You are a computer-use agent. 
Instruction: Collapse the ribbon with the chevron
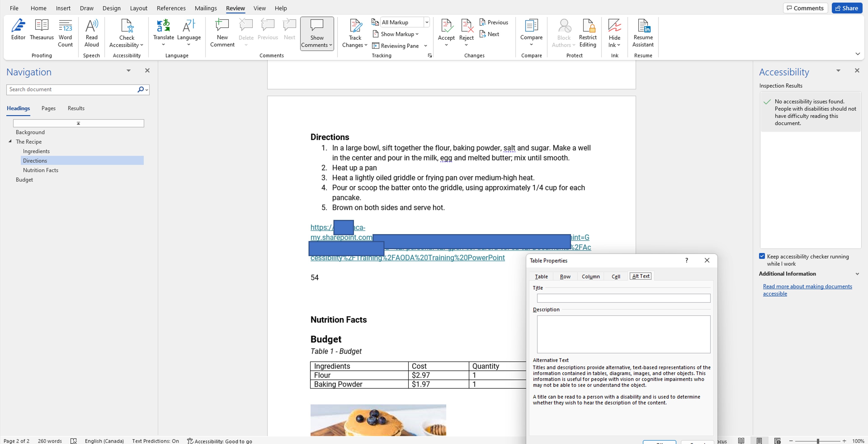[x=858, y=54]
